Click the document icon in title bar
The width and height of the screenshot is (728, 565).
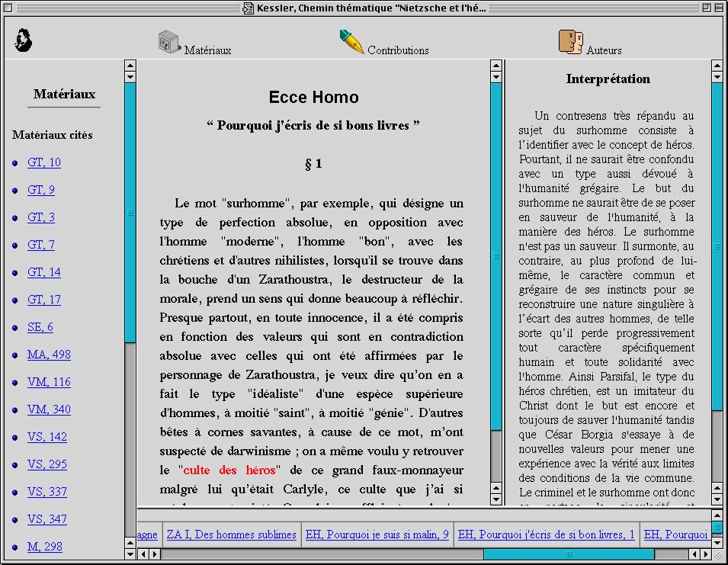[249, 8]
